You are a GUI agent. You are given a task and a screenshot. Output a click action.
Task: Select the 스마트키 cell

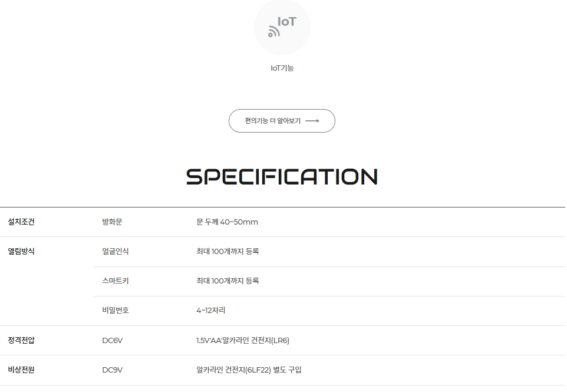(x=116, y=281)
